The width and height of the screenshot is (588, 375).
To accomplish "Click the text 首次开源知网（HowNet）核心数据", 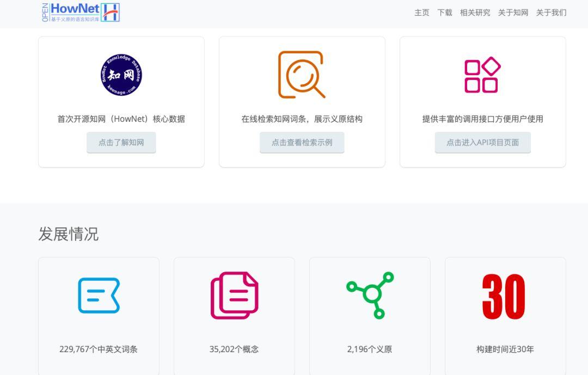I will (121, 119).
